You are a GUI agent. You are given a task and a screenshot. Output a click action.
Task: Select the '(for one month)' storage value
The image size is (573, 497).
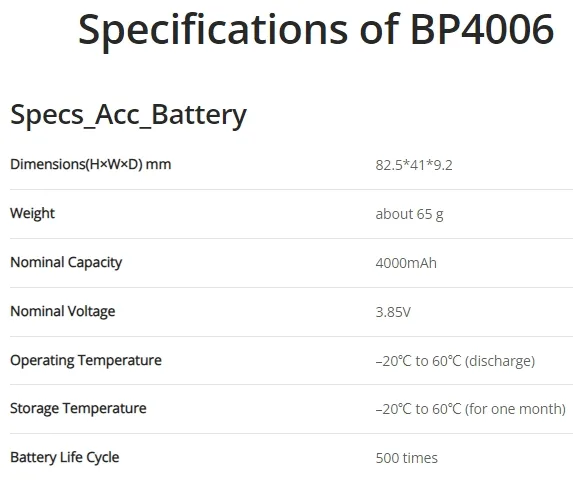(515, 409)
